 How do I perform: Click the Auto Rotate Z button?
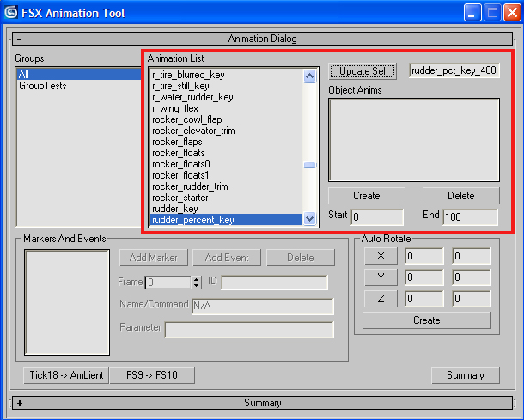(x=381, y=299)
